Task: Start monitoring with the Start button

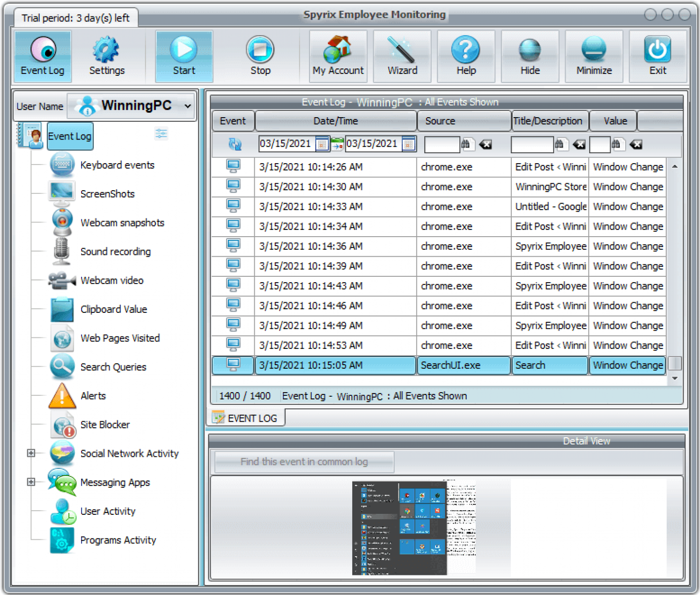Action: coord(184,55)
